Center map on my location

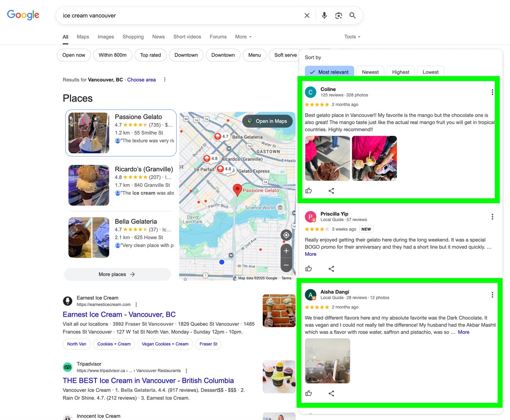coord(286,235)
